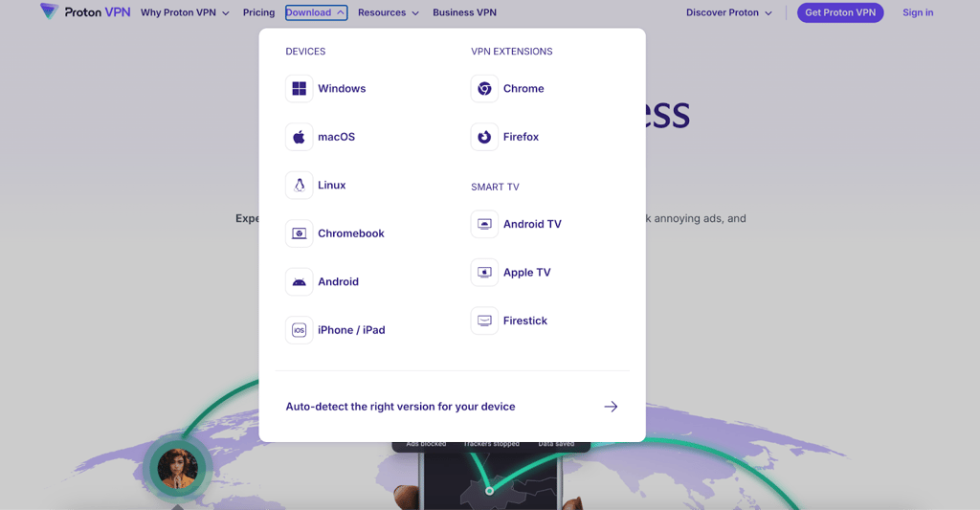Select the Android robot icon
The width and height of the screenshot is (980, 510).
pyautogui.click(x=300, y=282)
